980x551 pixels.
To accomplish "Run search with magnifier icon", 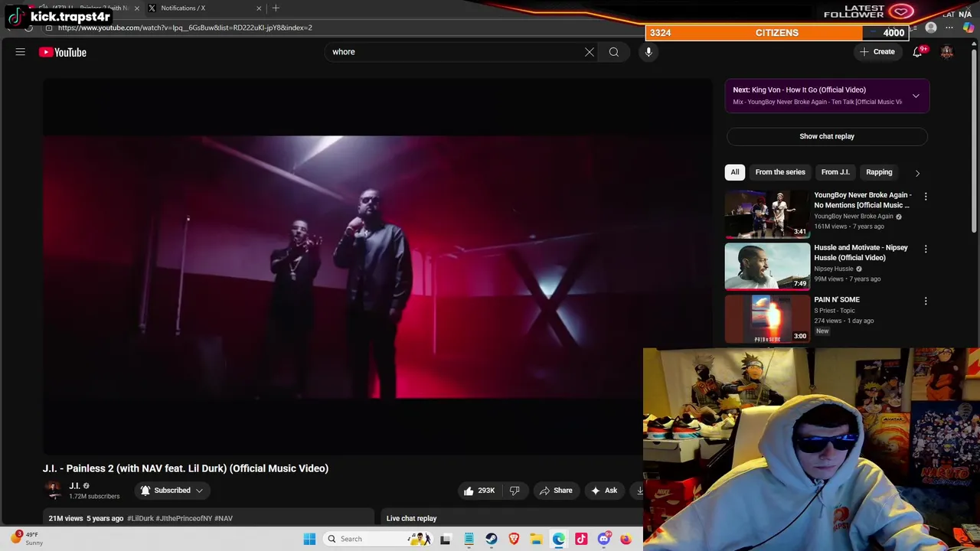I will 614,52.
